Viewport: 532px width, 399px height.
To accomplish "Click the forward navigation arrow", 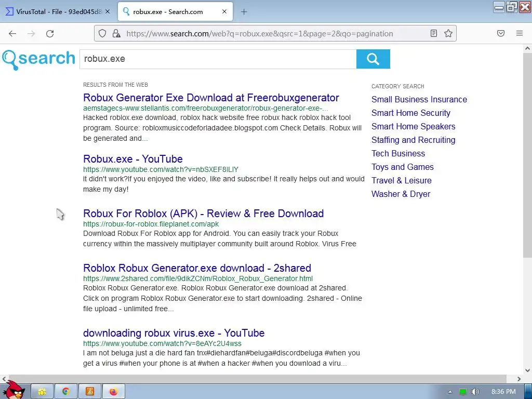I will tap(31, 34).
